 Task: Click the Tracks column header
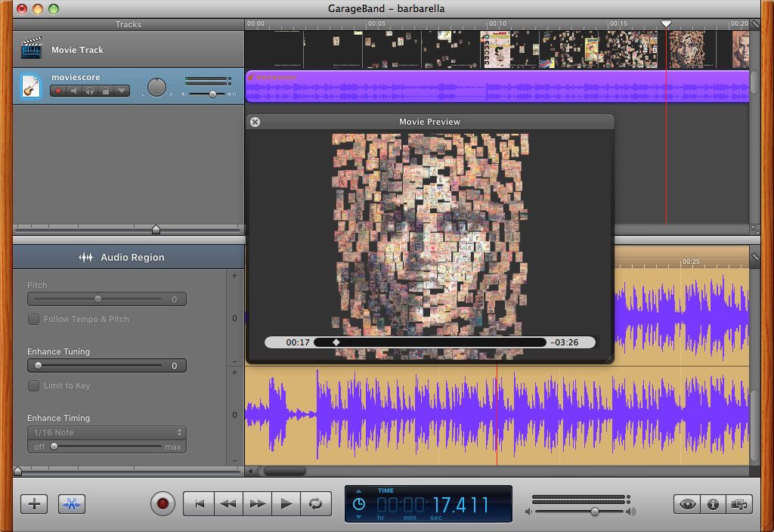128,24
